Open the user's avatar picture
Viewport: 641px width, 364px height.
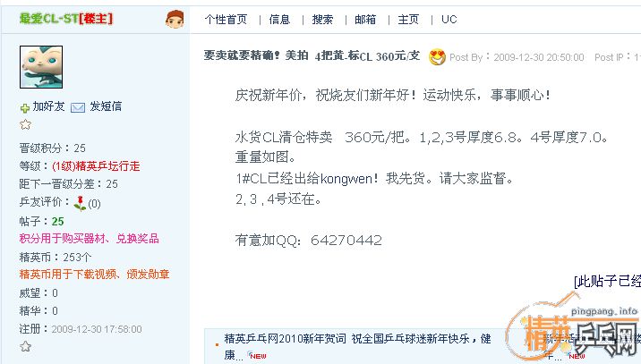pos(41,67)
